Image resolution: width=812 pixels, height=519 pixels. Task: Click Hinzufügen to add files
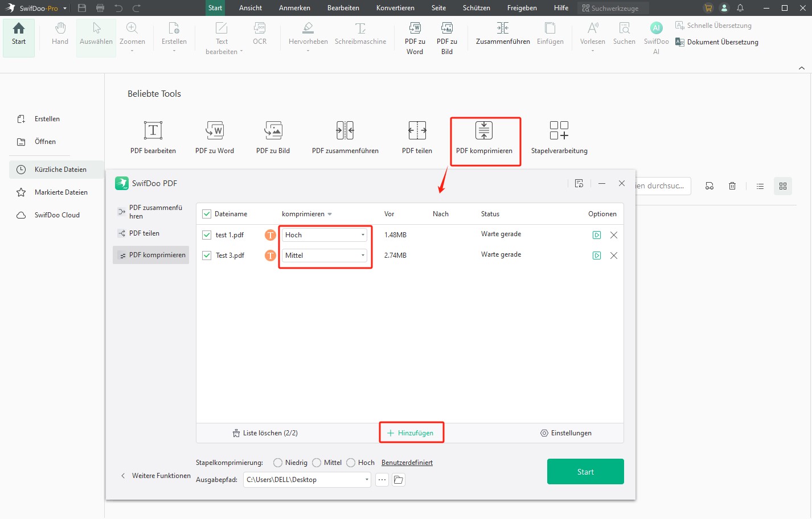[411, 433]
